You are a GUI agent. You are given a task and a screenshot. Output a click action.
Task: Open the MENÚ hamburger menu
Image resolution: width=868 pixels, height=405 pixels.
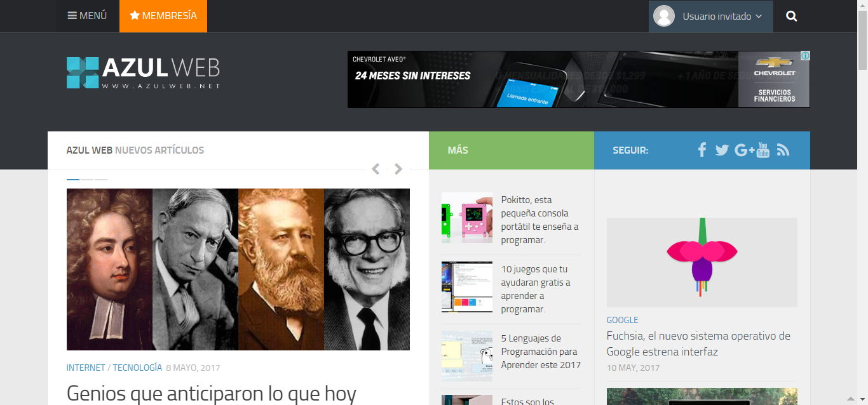click(x=88, y=16)
